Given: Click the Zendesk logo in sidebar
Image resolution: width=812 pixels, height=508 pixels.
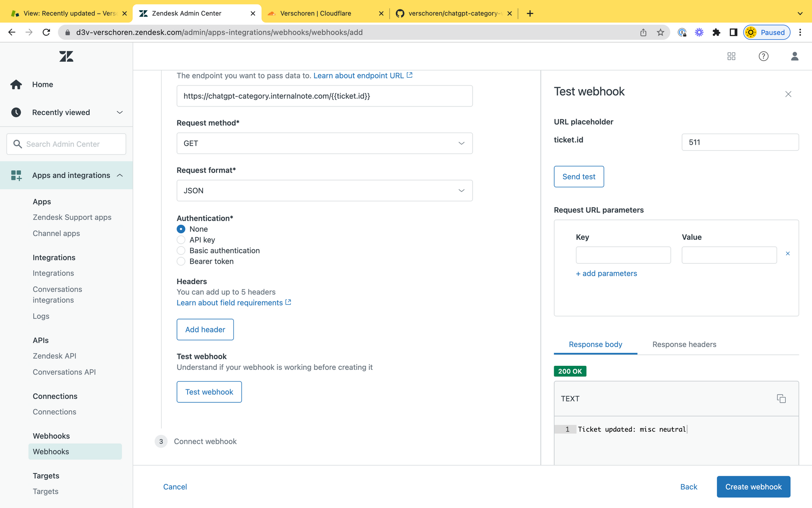Looking at the screenshot, I should click(66, 56).
